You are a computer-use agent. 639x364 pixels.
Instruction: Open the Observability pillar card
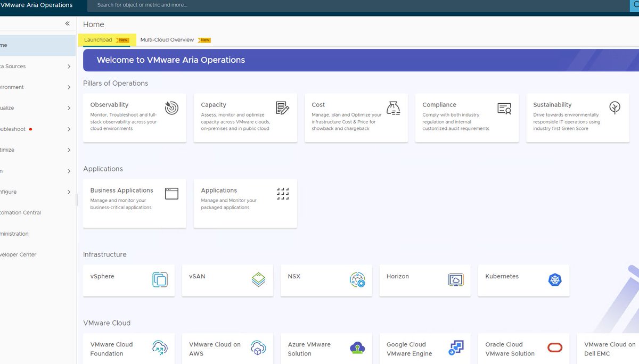click(135, 118)
